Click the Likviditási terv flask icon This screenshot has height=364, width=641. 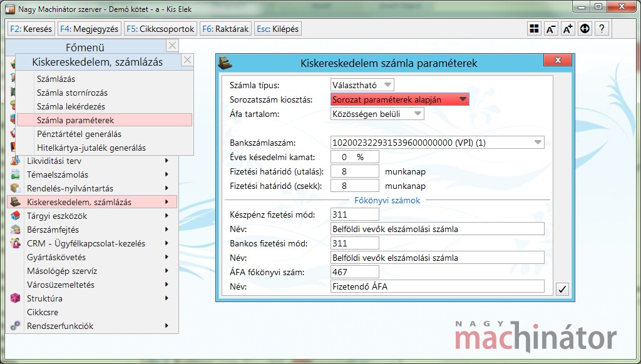pyautogui.click(x=15, y=161)
